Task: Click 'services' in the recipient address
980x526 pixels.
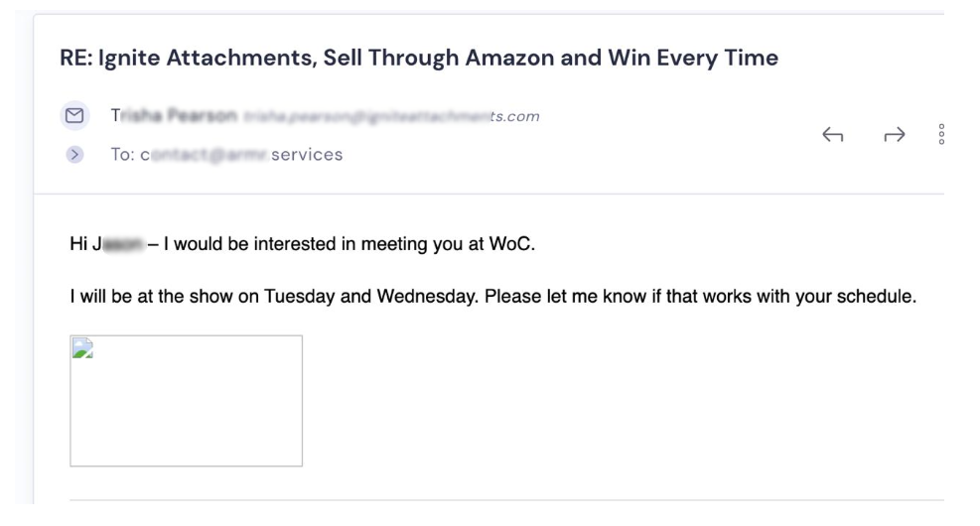Action: point(307,154)
